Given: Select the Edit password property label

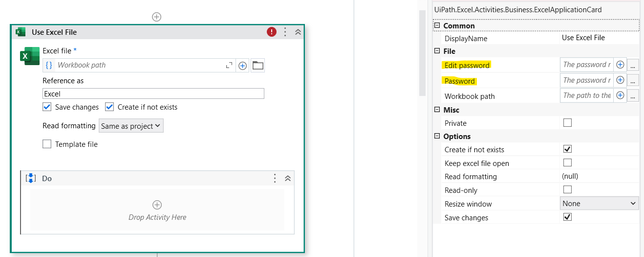Looking at the screenshot, I should pyautogui.click(x=467, y=65).
